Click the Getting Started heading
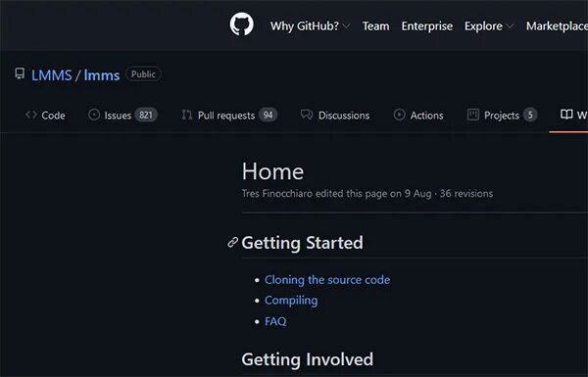This screenshot has height=377, width=588. [302, 243]
